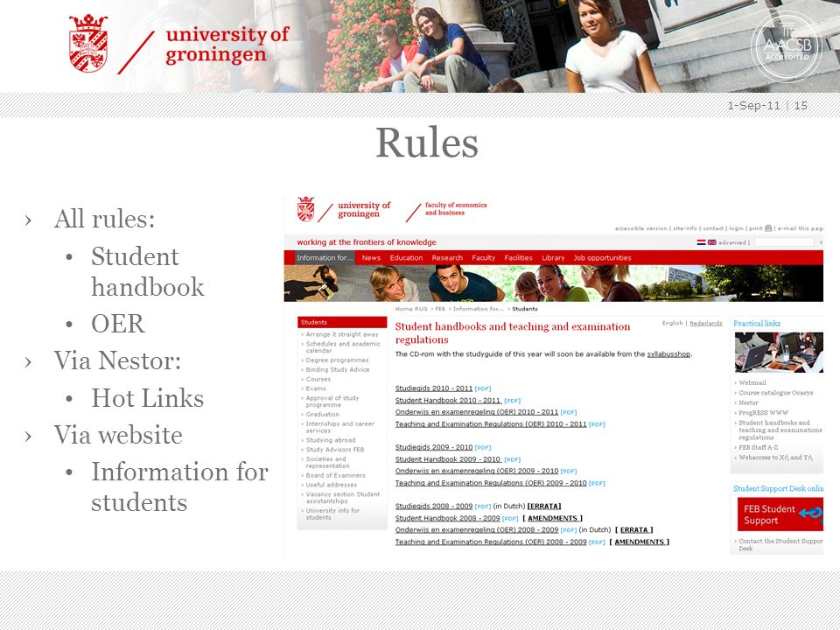This screenshot has height=630, width=840.
Task: Open Graduation in sidebar
Action: point(322,414)
